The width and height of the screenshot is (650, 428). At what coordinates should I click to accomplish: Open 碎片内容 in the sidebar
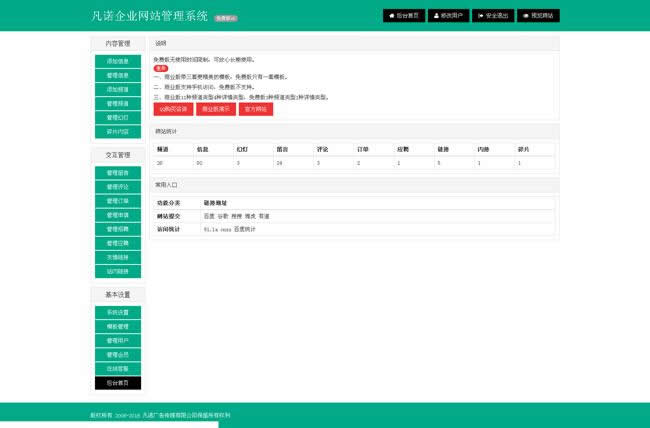pos(118,131)
